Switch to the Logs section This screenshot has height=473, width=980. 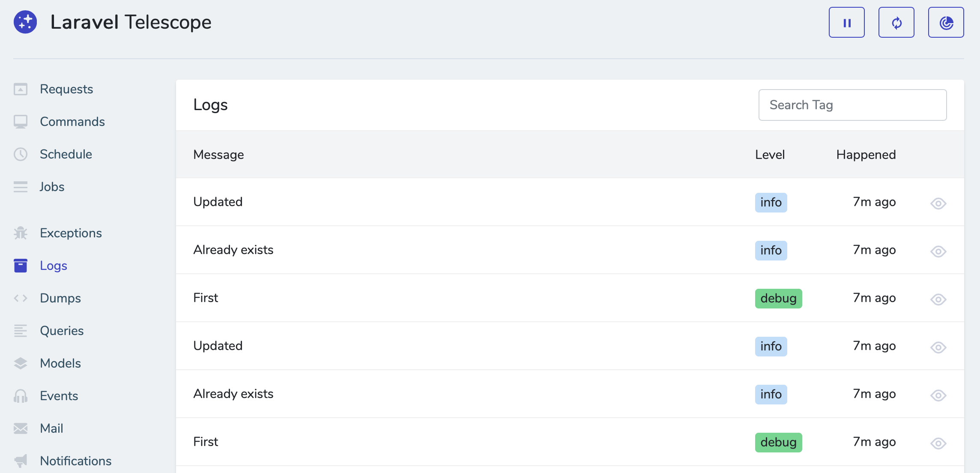pos(53,266)
